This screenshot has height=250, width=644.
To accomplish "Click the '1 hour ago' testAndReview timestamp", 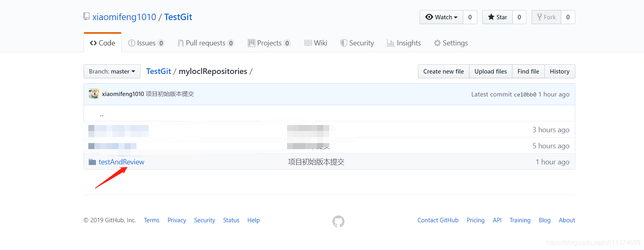I will 552,162.
